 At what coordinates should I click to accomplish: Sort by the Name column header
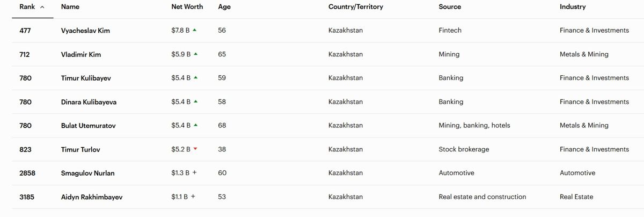click(x=70, y=7)
